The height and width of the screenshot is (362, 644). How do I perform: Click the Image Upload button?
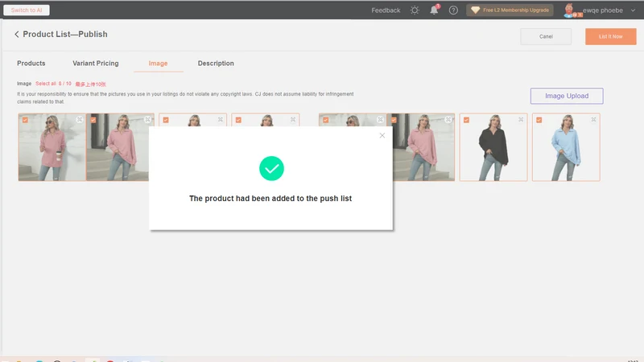point(567,96)
